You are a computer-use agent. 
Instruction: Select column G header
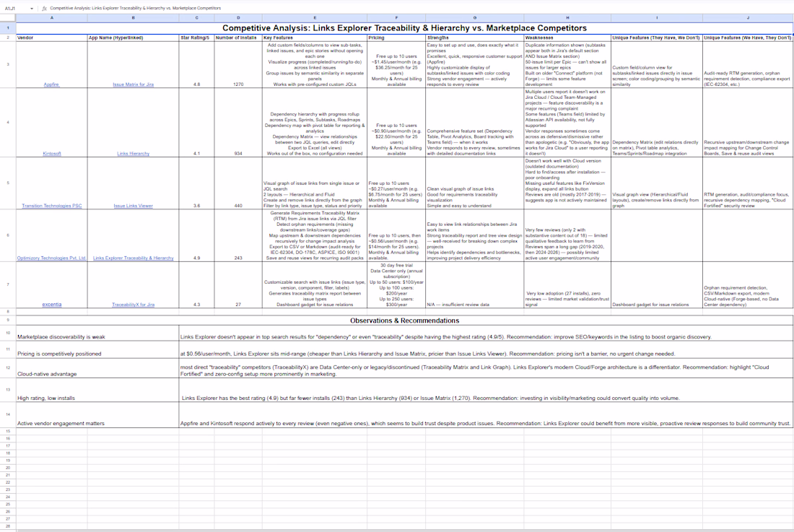[474, 18]
